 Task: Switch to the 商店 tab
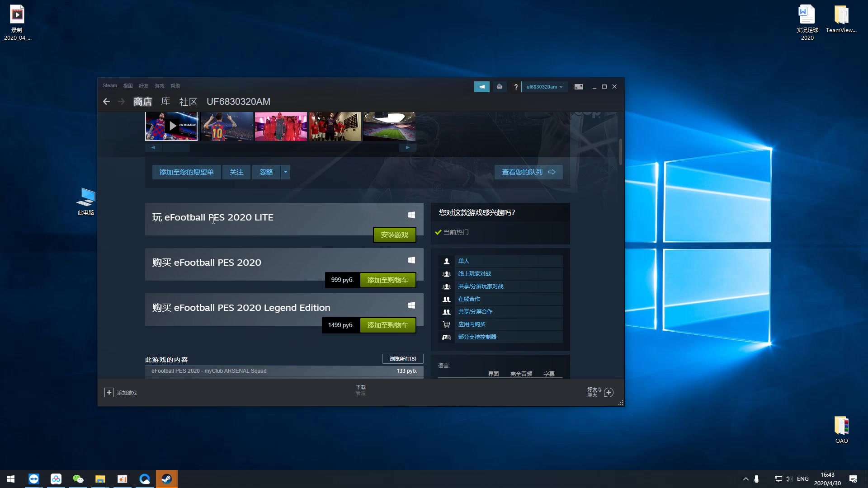point(143,102)
